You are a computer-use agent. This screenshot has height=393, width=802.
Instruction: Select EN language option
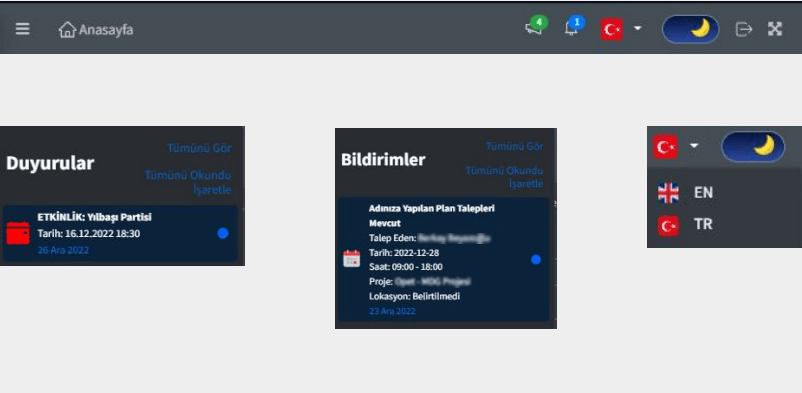(x=685, y=193)
